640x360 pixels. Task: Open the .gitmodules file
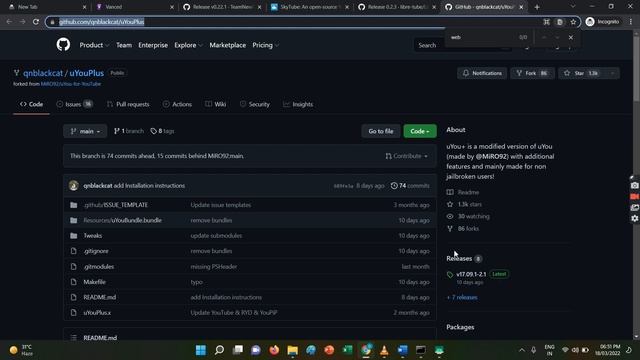tap(98, 267)
